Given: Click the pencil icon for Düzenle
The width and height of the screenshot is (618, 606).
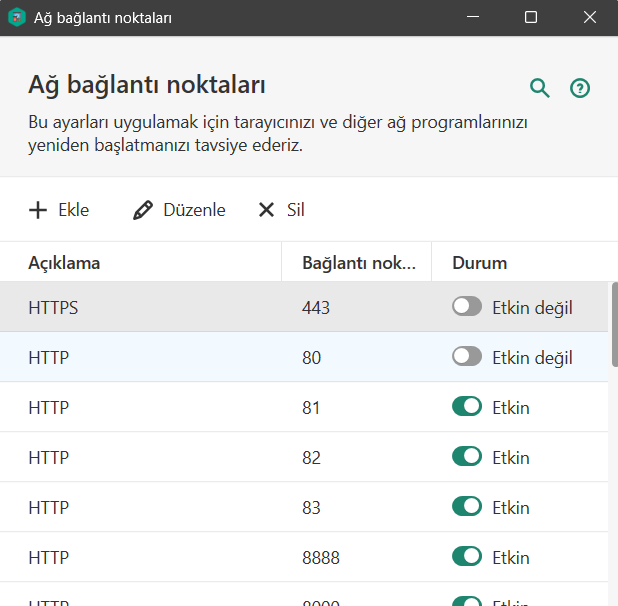Looking at the screenshot, I should pos(143,210).
